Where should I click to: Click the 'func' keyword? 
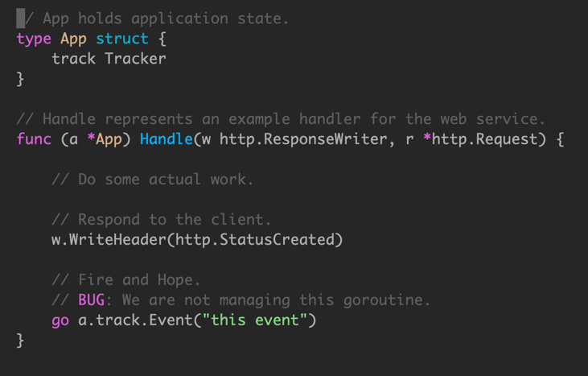pos(34,138)
